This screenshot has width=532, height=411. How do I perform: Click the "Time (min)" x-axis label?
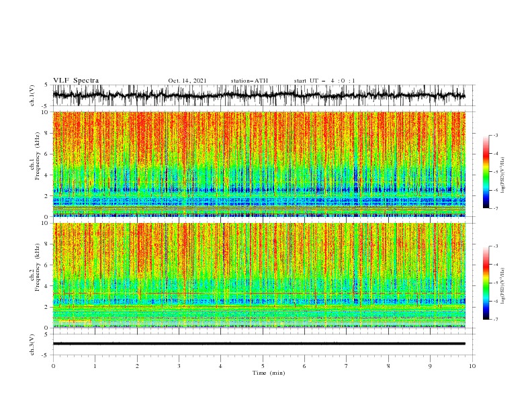coord(269,373)
